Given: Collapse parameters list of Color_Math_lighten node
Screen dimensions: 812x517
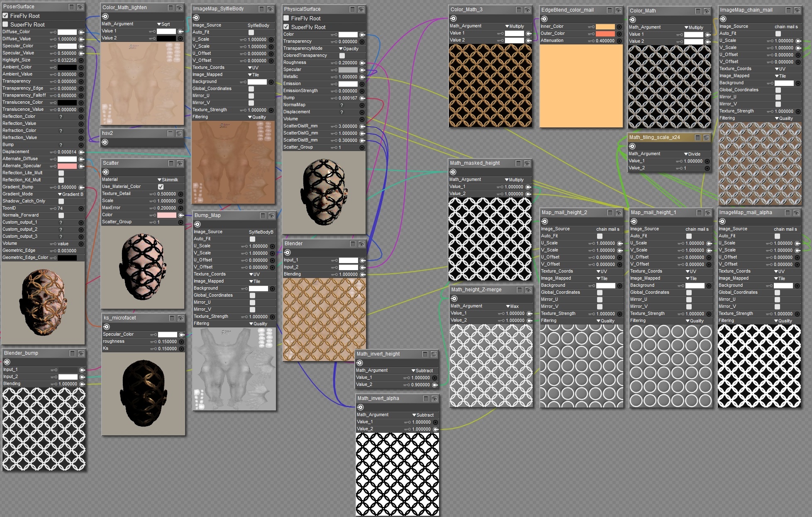Looking at the screenshot, I should click(x=171, y=8).
